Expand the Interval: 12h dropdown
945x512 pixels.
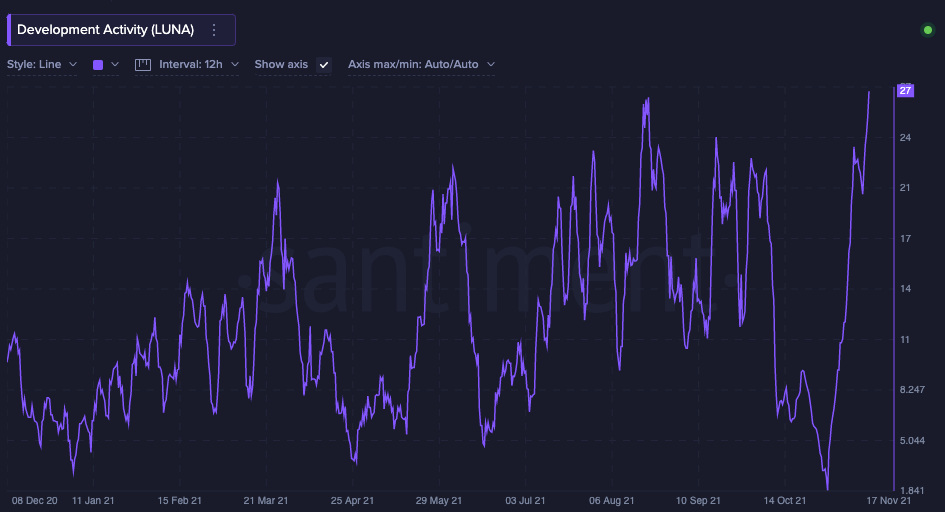coord(198,64)
